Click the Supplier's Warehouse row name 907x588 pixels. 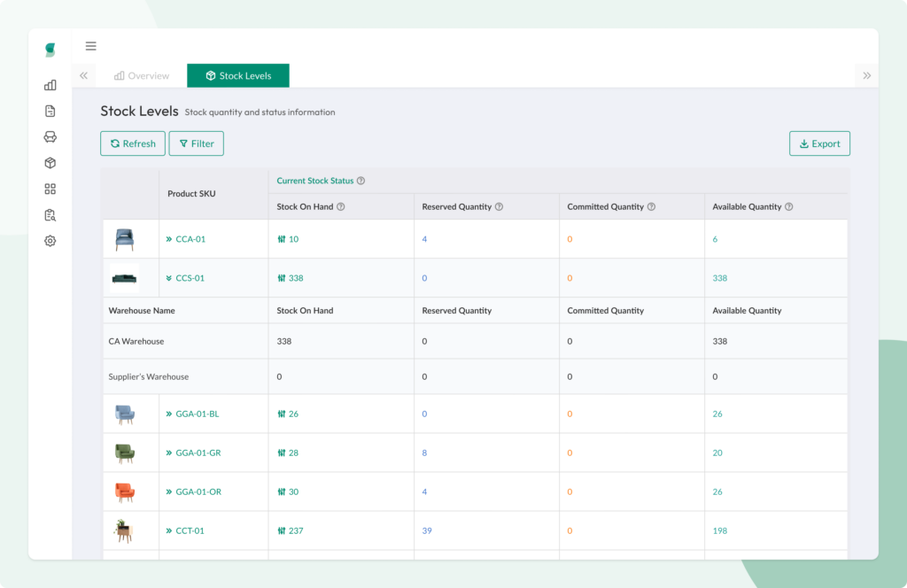click(149, 377)
